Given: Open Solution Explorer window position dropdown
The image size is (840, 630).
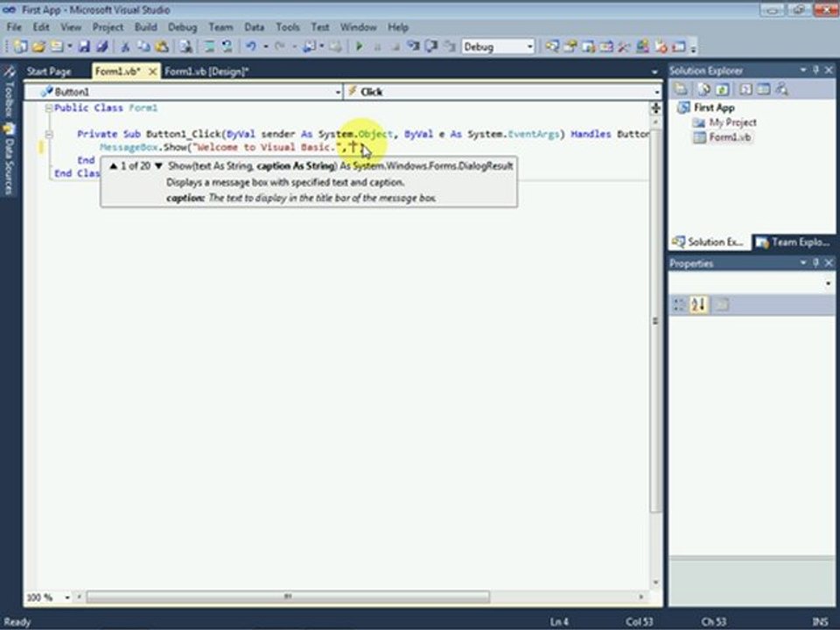Looking at the screenshot, I should (803, 70).
